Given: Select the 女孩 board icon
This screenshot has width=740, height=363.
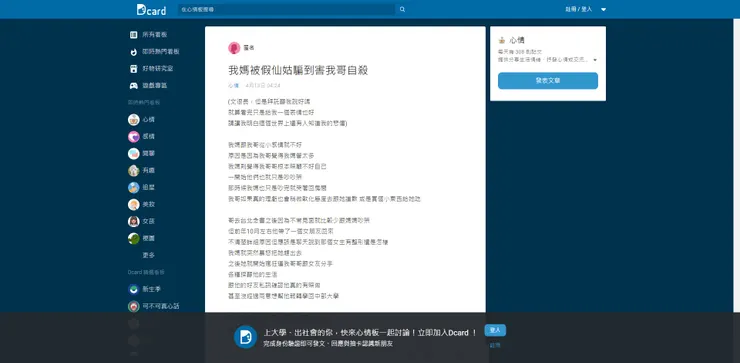Looking at the screenshot, I should [134, 221].
